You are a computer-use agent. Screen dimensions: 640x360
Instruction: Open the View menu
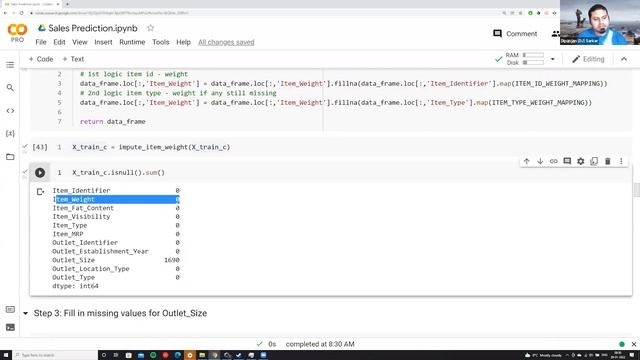(80, 42)
